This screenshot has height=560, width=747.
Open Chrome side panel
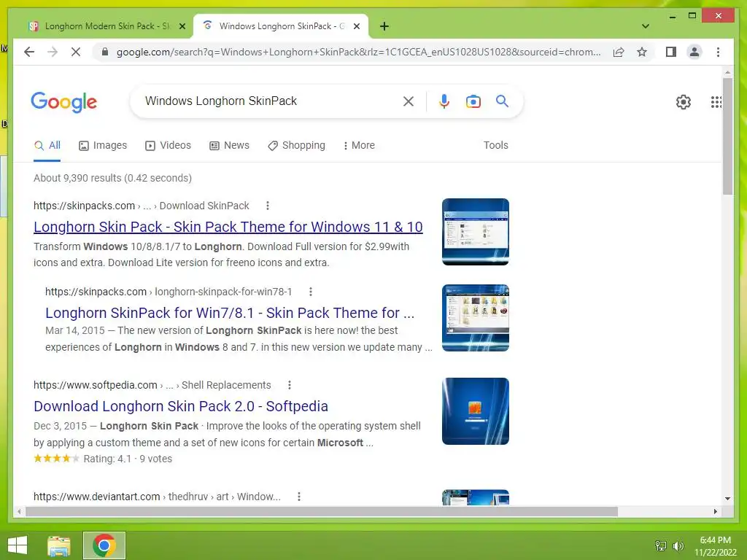671,52
